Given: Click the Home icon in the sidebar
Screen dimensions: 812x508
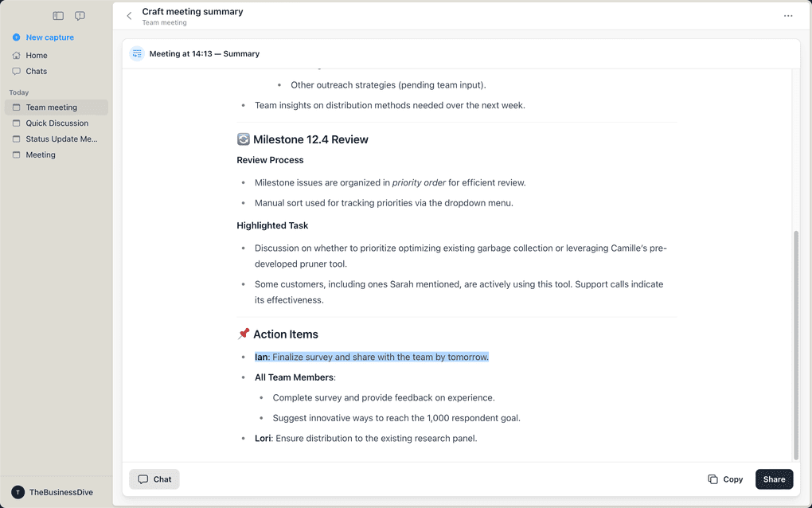Looking at the screenshot, I should [x=16, y=55].
